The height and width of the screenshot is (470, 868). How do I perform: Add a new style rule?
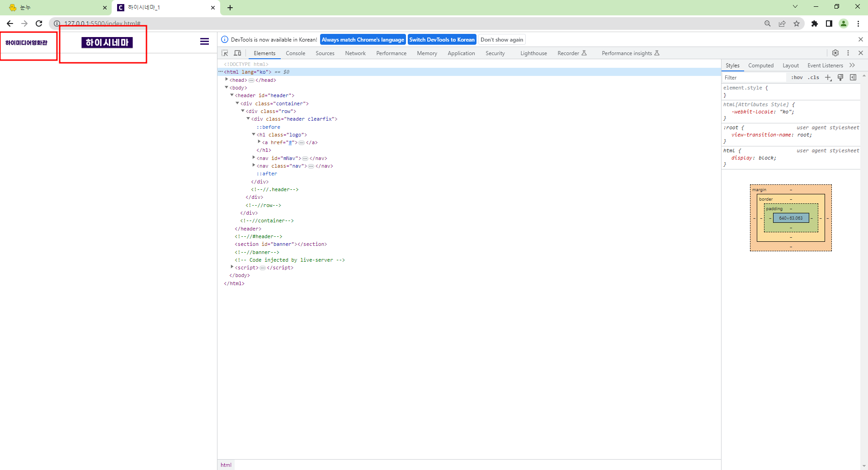pyautogui.click(x=828, y=78)
